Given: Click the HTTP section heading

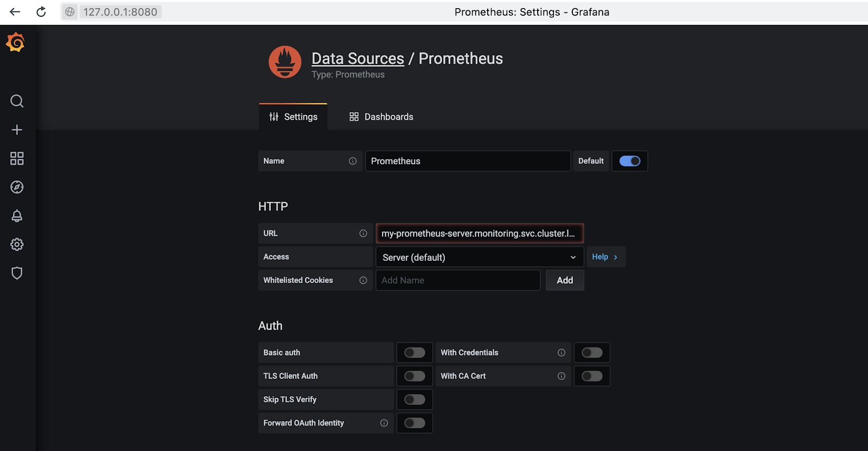Looking at the screenshot, I should [x=273, y=207].
